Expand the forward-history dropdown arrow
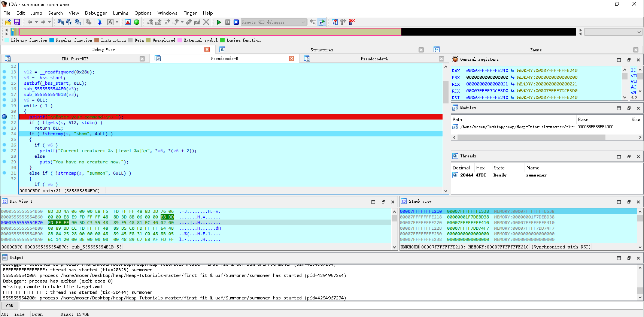644x317 pixels. [x=49, y=22]
